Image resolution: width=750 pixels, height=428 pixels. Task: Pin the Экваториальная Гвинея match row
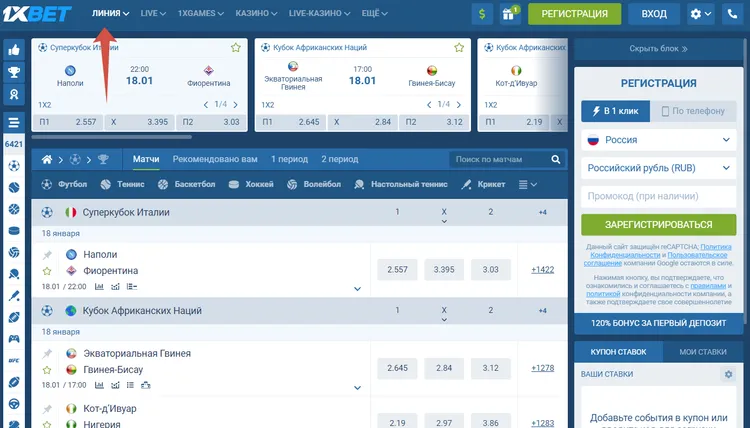[47, 354]
